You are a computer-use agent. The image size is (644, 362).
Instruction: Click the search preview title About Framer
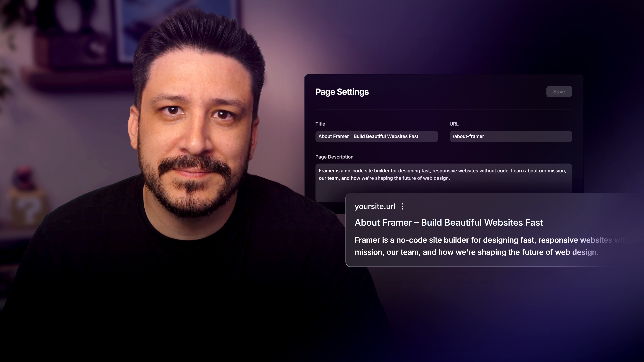point(448,222)
